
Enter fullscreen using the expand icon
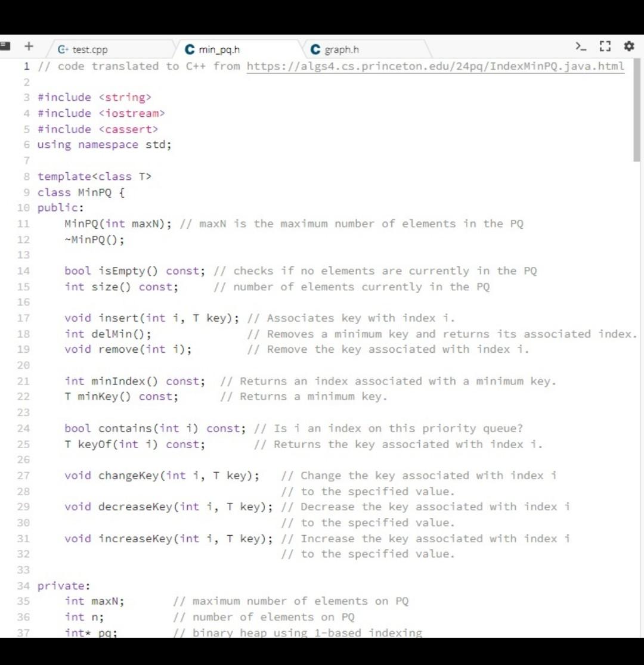[605, 45]
